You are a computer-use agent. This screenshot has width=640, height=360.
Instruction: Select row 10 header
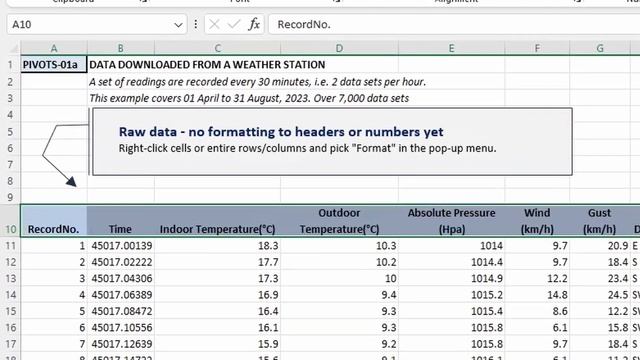click(10, 221)
